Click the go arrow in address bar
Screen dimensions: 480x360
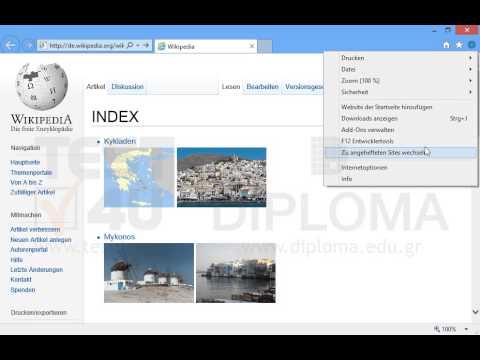point(146,45)
